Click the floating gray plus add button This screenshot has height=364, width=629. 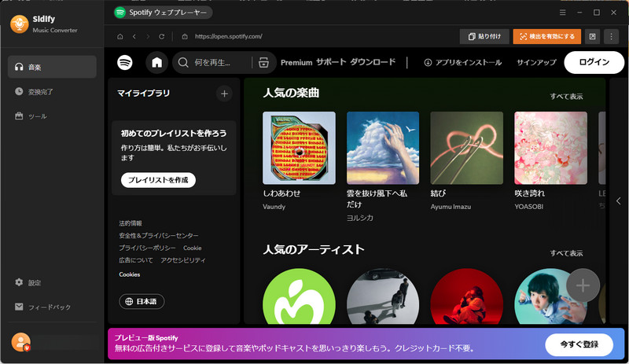tap(583, 285)
